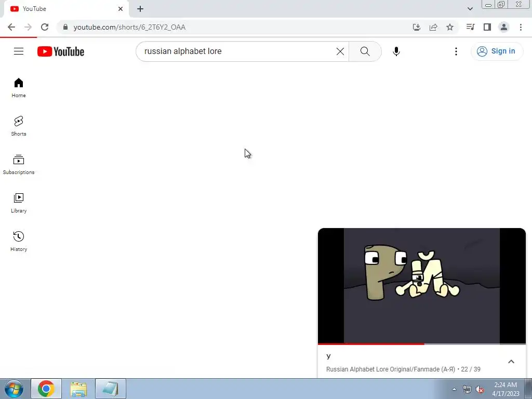
Task: Open Shorts from the sidebar
Action: point(19,126)
